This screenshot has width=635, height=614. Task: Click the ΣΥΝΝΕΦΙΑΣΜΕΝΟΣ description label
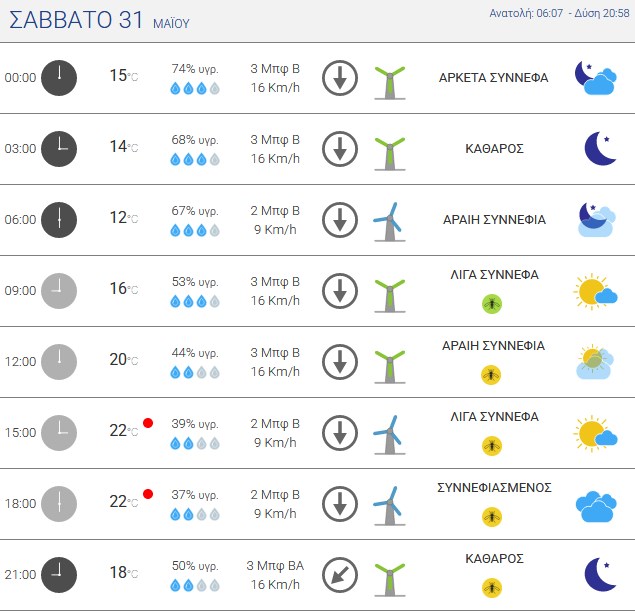pyautogui.click(x=494, y=488)
